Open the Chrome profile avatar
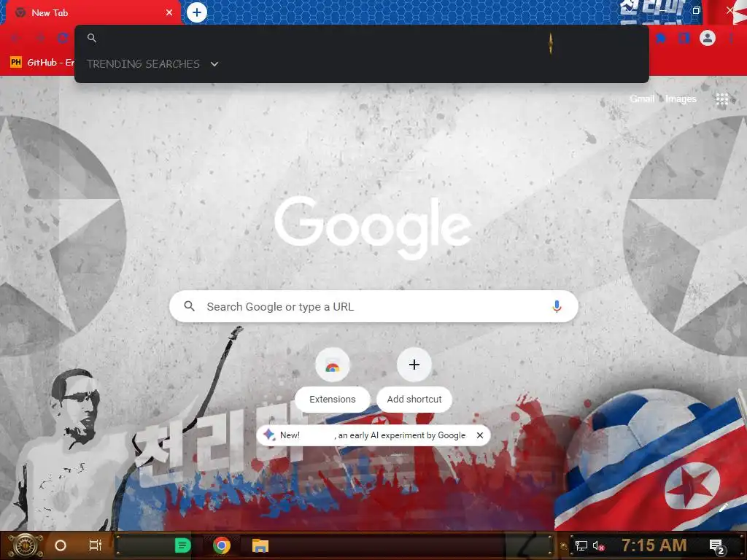This screenshot has height=560, width=747. [708, 38]
